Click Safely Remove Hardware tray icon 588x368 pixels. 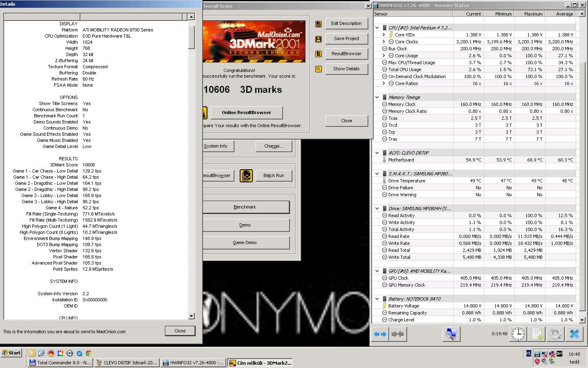(552, 361)
